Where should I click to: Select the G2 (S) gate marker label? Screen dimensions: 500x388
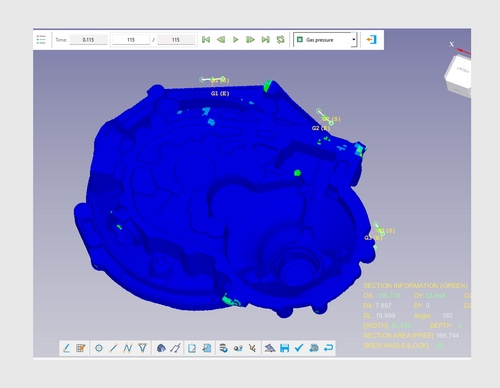331,119
